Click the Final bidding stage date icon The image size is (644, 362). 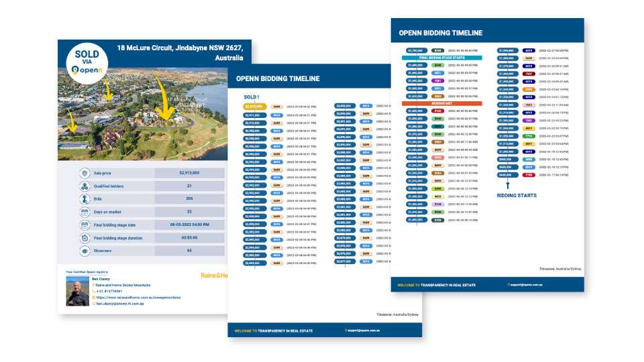pyautogui.click(x=85, y=225)
